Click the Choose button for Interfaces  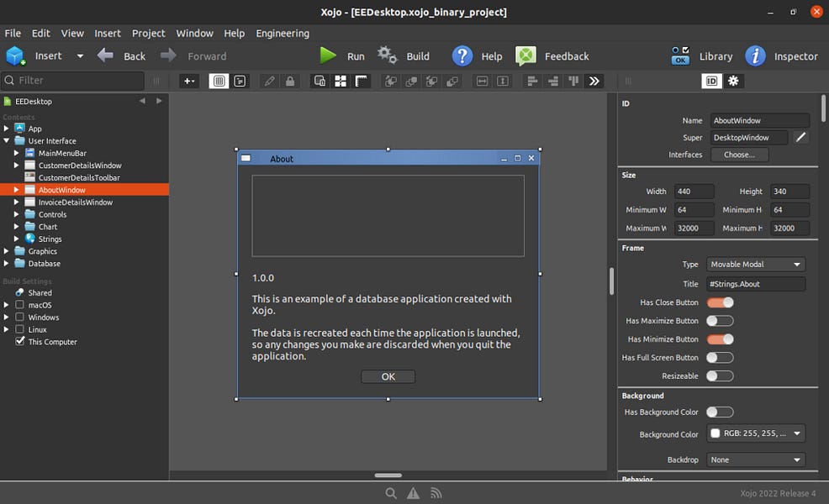pos(739,155)
